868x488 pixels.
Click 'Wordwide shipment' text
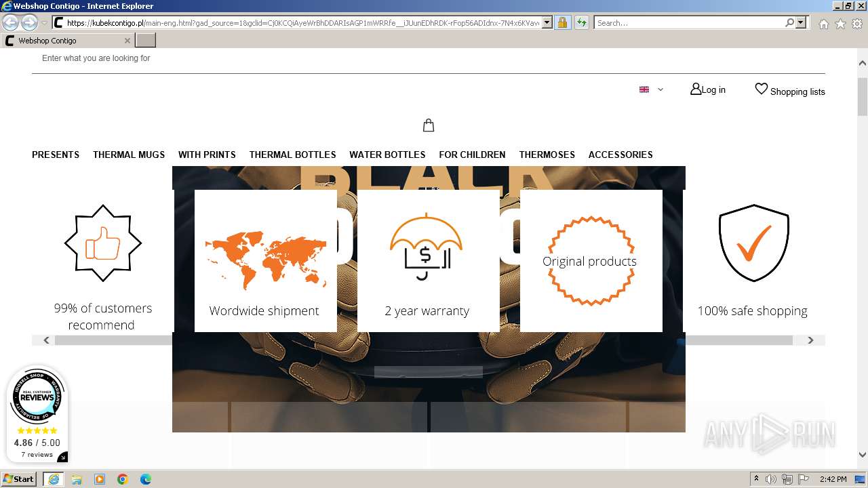tap(264, 311)
